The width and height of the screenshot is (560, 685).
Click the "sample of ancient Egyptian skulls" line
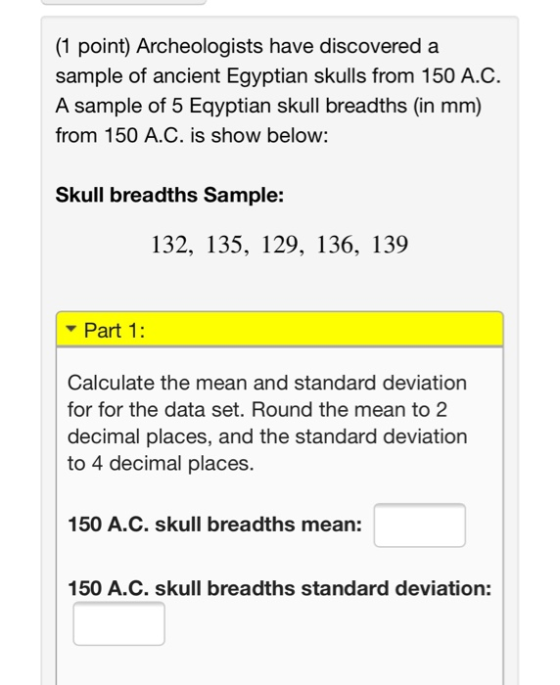click(x=278, y=76)
